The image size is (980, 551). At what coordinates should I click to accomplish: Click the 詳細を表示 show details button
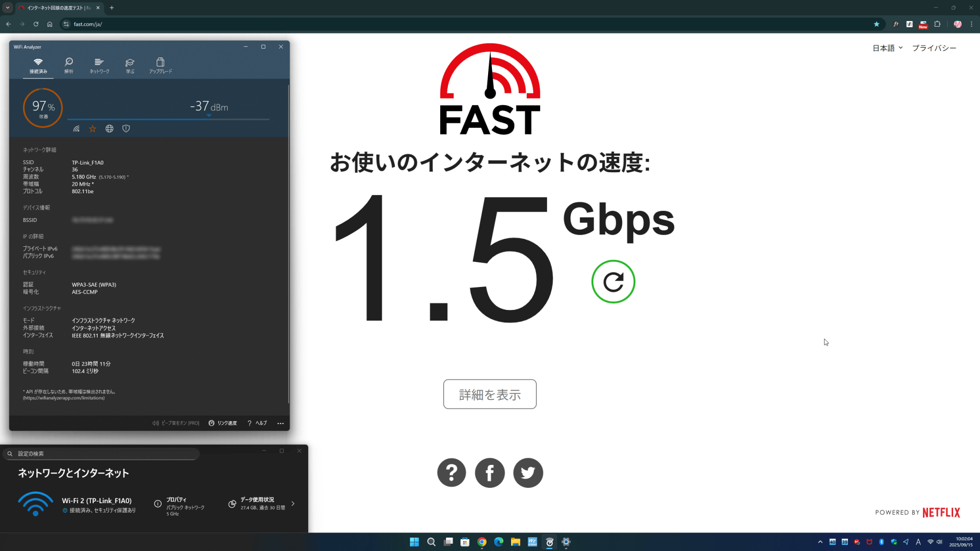490,394
